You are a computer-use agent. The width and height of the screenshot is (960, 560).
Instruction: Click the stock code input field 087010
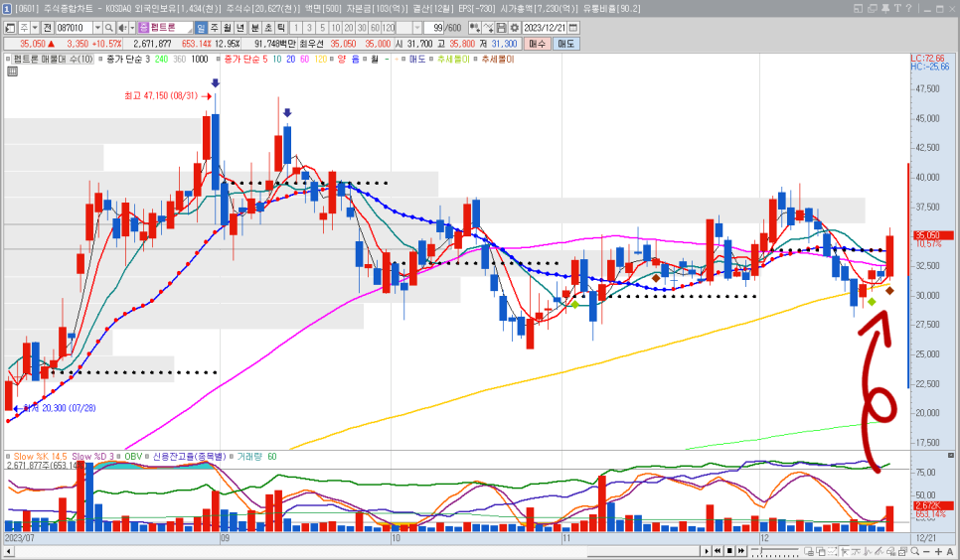[75, 28]
